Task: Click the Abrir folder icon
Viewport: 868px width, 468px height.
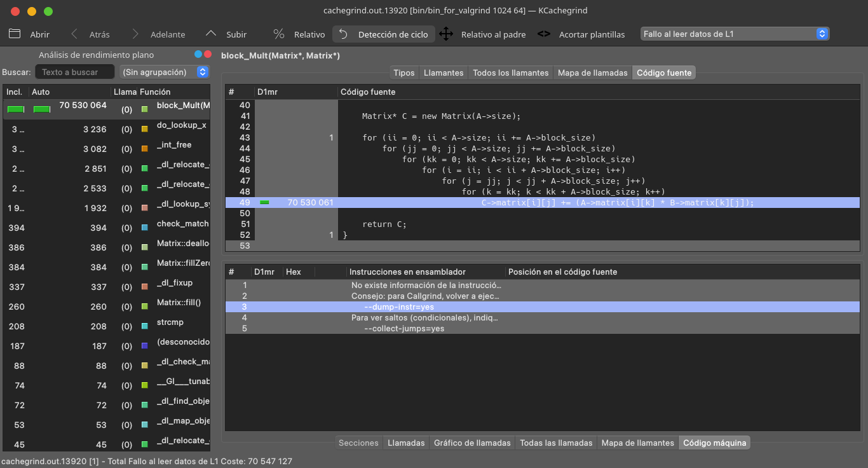Action: coord(15,34)
